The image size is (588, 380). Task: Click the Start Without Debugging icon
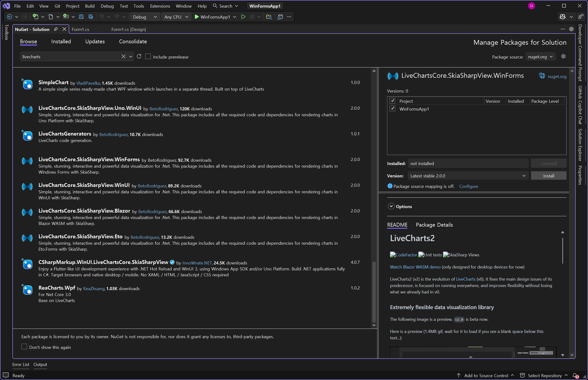click(x=243, y=17)
